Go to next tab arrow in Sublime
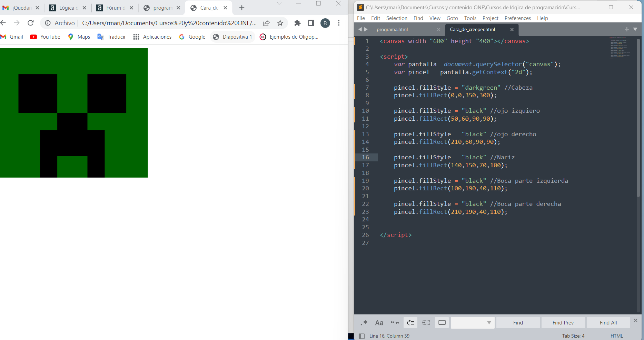 [366, 29]
